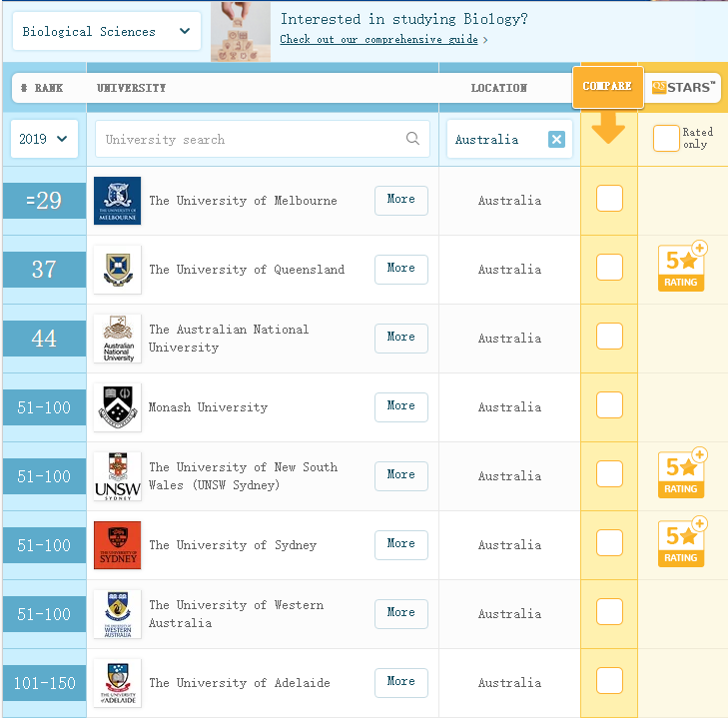Tick compare checkbox for UNSW Sydney
This screenshot has height=718, width=728.
click(609, 473)
